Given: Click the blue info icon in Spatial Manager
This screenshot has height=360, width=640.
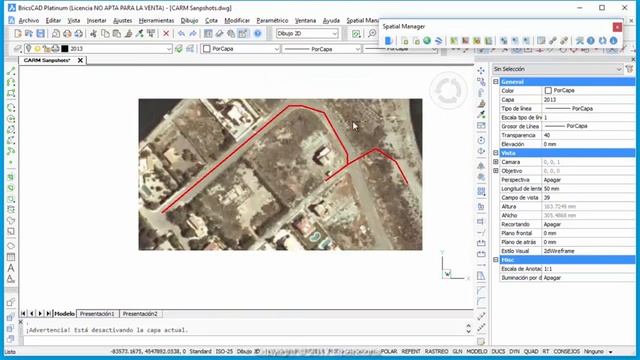Looking at the screenshot, I should pos(613,40).
